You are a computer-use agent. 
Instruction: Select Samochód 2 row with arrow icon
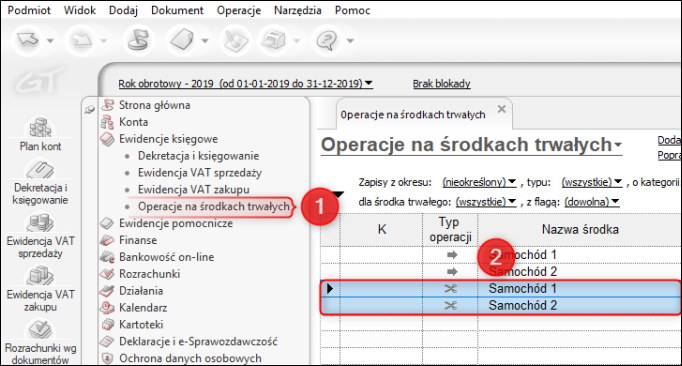coord(500,272)
